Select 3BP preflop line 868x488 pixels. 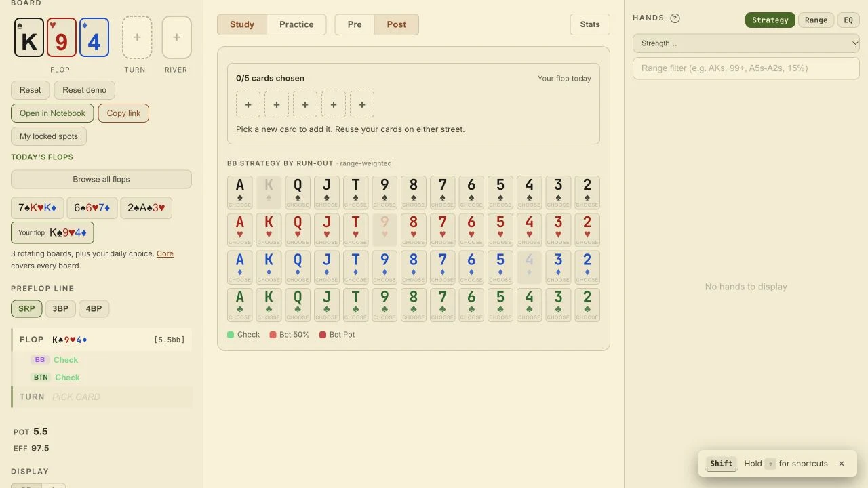coord(60,308)
